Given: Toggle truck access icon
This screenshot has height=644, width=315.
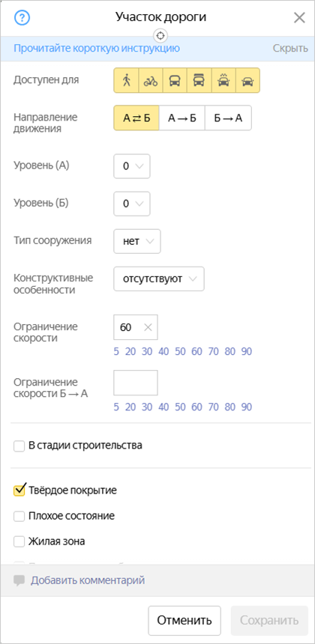Looking at the screenshot, I should click(x=199, y=81).
